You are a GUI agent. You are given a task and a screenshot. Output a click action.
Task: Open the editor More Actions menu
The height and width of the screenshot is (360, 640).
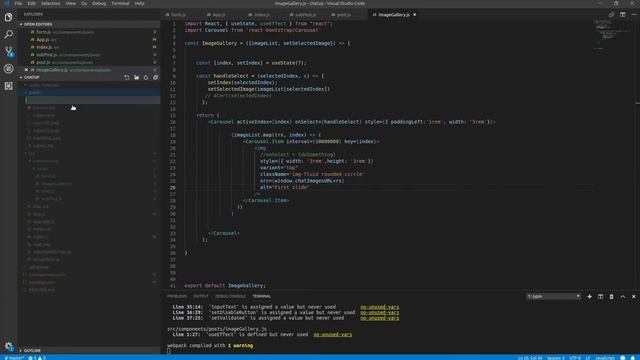click(633, 14)
